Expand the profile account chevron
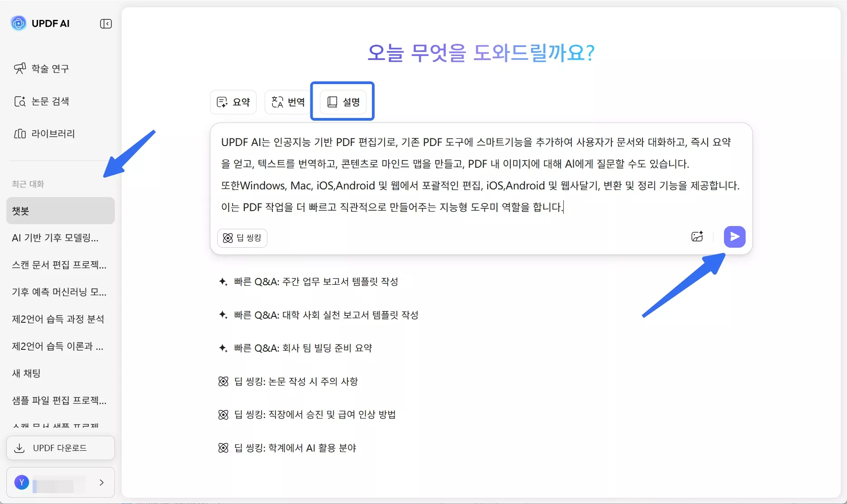This screenshot has height=504, width=847. (x=101, y=483)
